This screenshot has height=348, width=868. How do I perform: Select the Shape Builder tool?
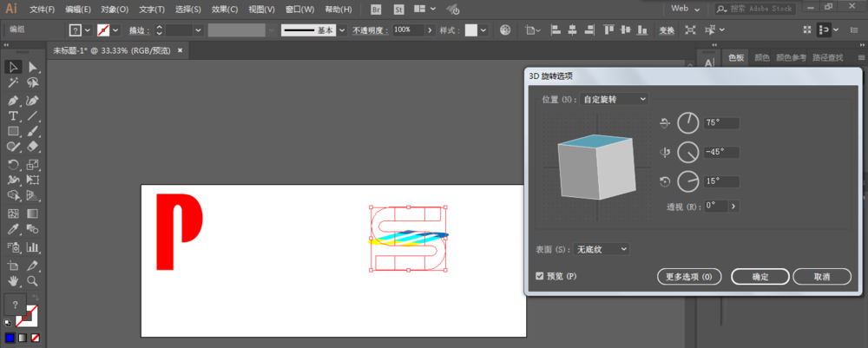coord(13,194)
